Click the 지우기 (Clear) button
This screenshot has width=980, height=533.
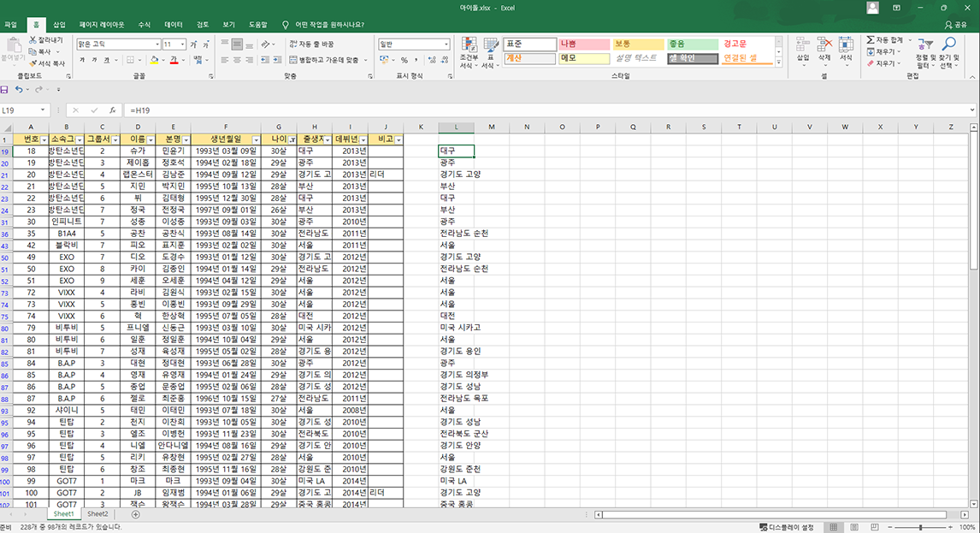tap(883, 63)
